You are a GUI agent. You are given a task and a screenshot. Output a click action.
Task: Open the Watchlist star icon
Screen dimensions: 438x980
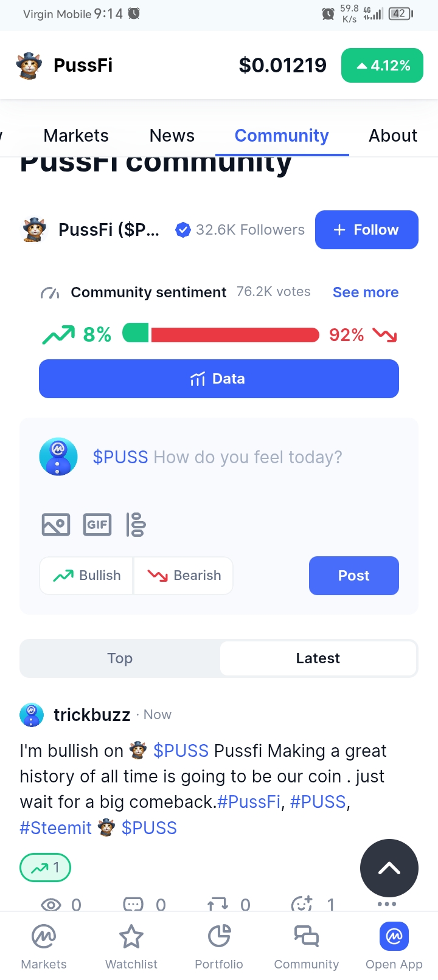tap(131, 937)
